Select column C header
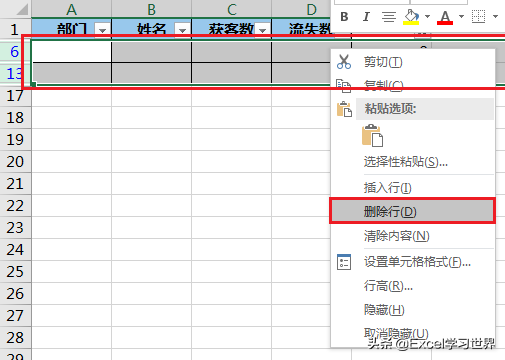Viewport: 505px width, 360px height. (x=231, y=9)
